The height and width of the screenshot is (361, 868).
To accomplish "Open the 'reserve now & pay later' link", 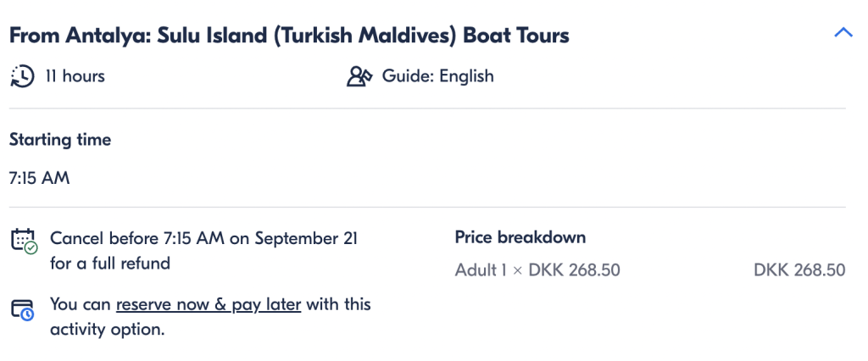I will pos(209,304).
